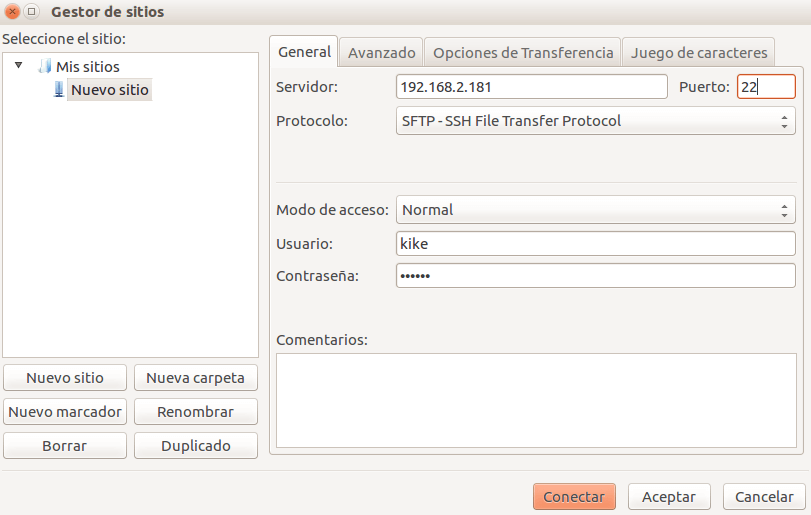Switch to the Avanzado tab
The height and width of the screenshot is (515, 811).
pos(381,52)
